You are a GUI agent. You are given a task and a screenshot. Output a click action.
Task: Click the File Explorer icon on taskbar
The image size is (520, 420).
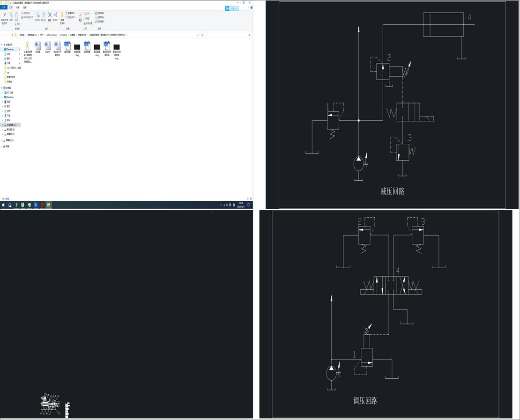(x=48, y=205)
